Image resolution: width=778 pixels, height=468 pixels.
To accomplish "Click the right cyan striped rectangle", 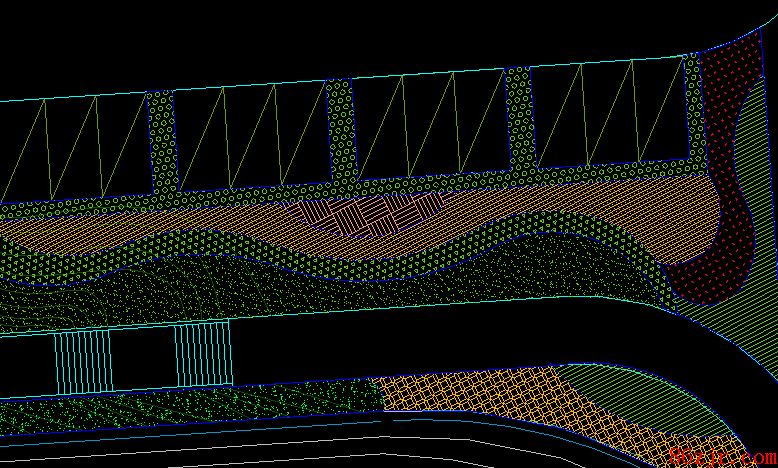I will coord(204,355).
